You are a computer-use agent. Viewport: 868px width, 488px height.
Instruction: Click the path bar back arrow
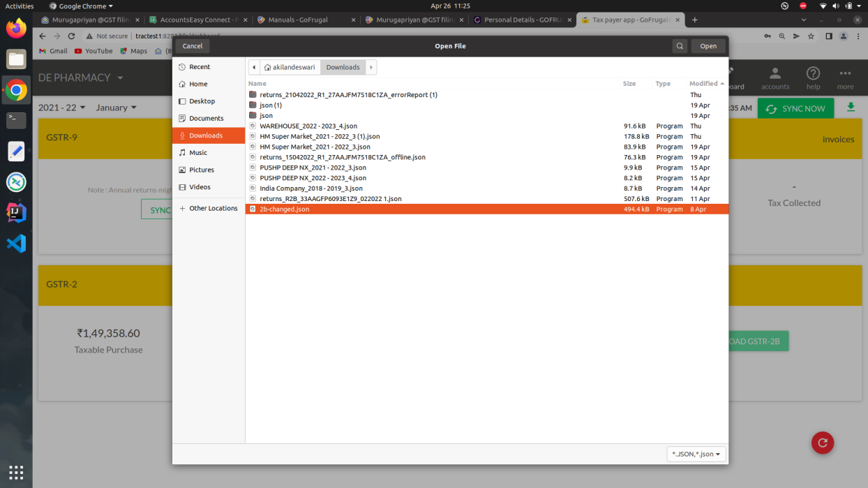254,67
